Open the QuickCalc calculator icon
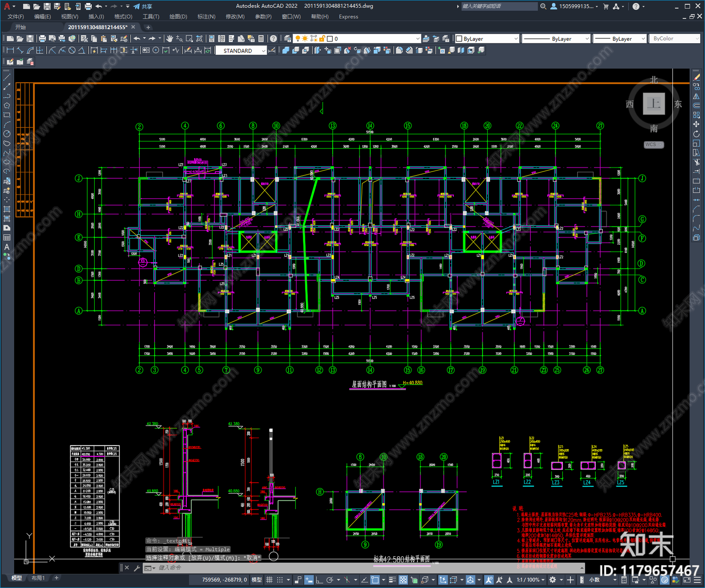This screenshot has width=705, height=588. [x=261, y=39]
